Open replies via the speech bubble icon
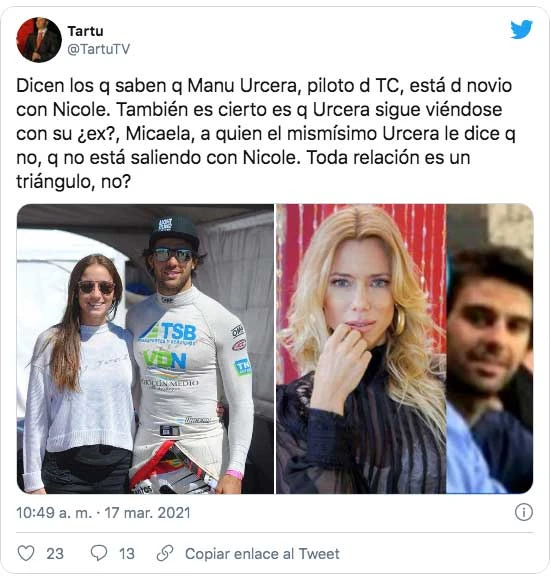Viewport: 551px width, 580px height. tap(99, 553)
